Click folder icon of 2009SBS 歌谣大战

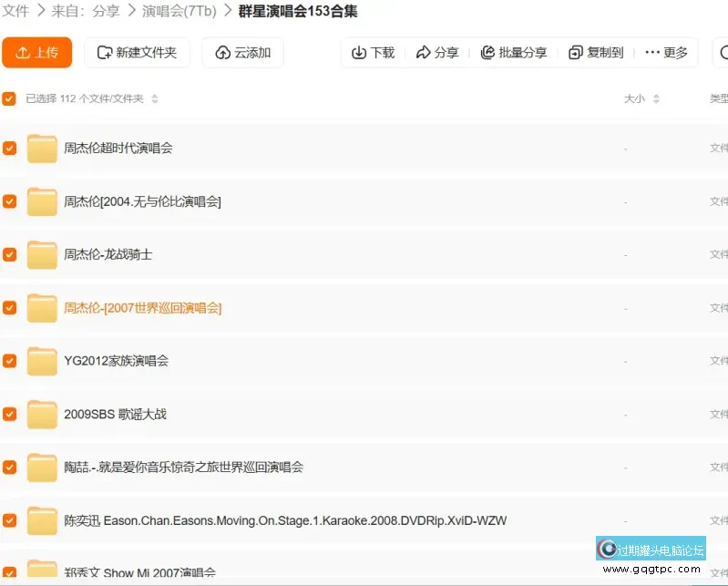42,414
